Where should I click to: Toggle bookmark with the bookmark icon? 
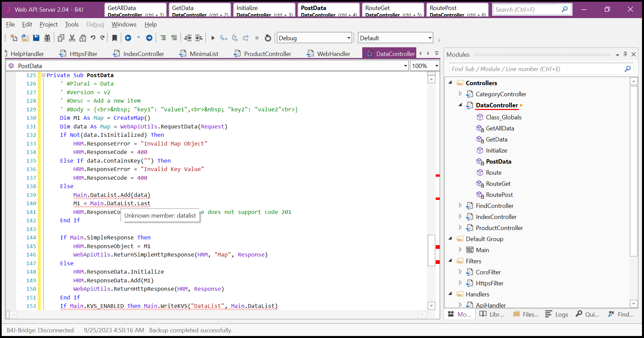click(x=114, y=38)
